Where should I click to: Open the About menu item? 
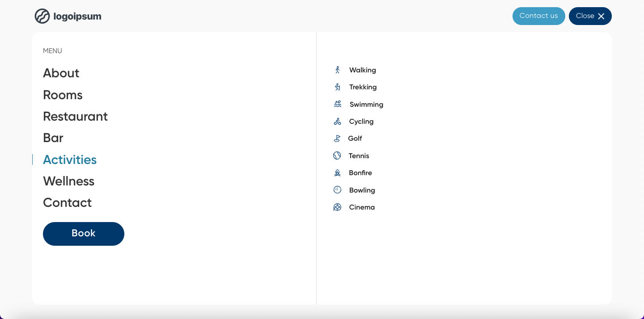(x=61, y=73)
